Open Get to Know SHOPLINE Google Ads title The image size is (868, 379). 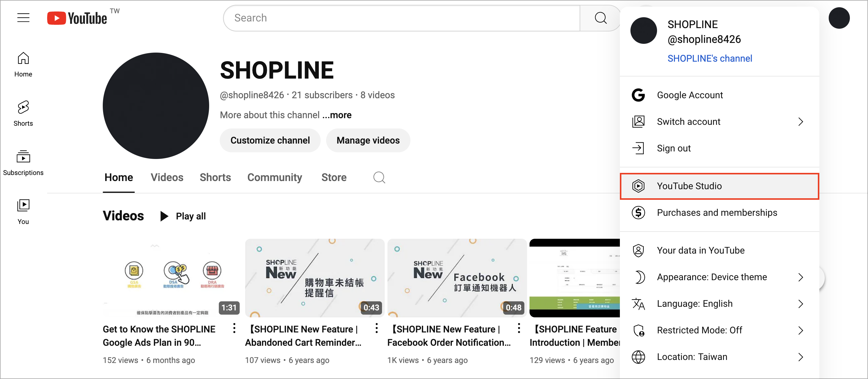[x=159, y=335]
